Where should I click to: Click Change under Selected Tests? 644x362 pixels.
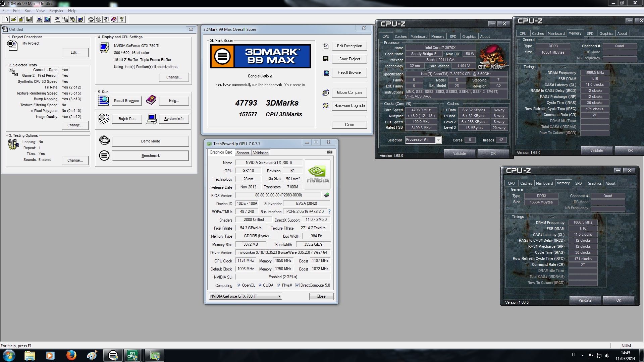pyautogui.click(x=75, y=125)
